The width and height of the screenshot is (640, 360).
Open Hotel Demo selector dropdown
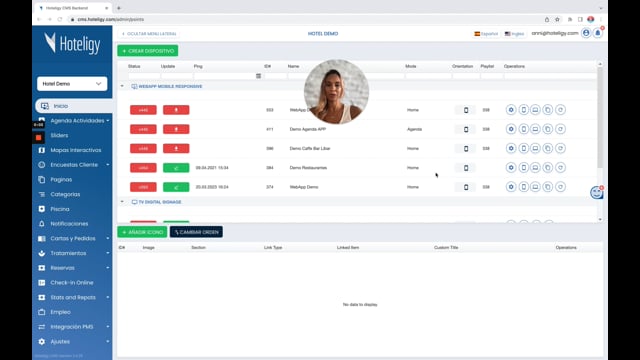pos(72,84)
